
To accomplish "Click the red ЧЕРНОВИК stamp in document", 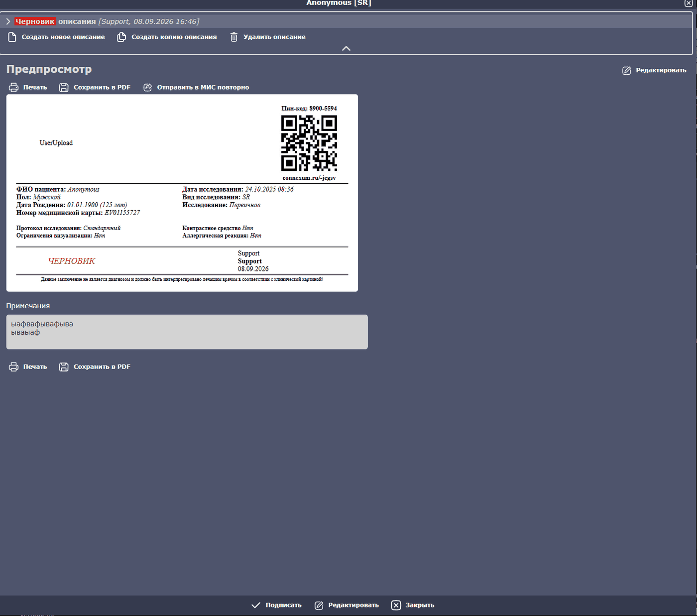I will [x=72, y=261].
